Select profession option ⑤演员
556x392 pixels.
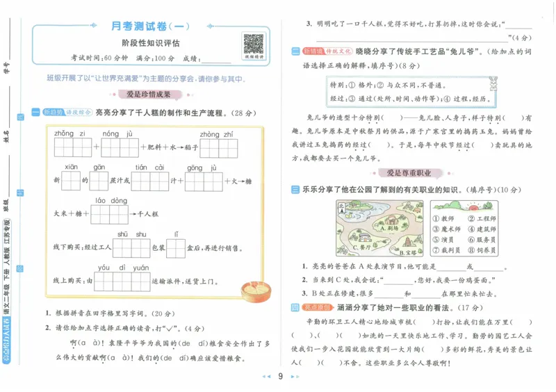pyautogui.click(x=443, y=240)
